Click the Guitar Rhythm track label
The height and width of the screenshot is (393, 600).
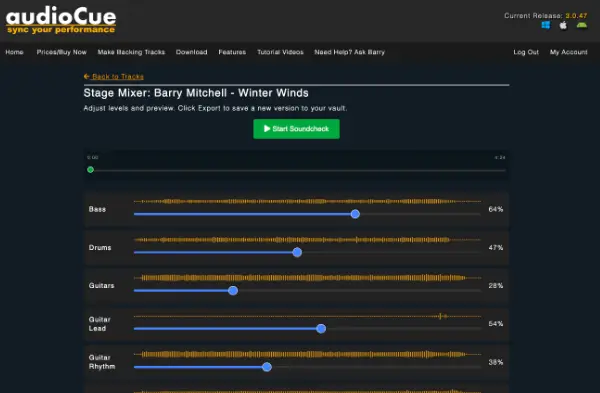point(102,362)
